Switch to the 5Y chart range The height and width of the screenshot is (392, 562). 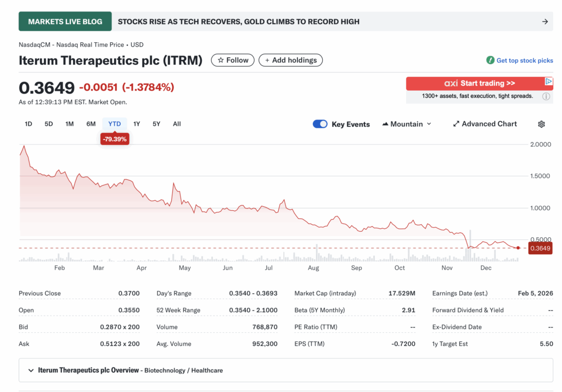coord(156,124)
